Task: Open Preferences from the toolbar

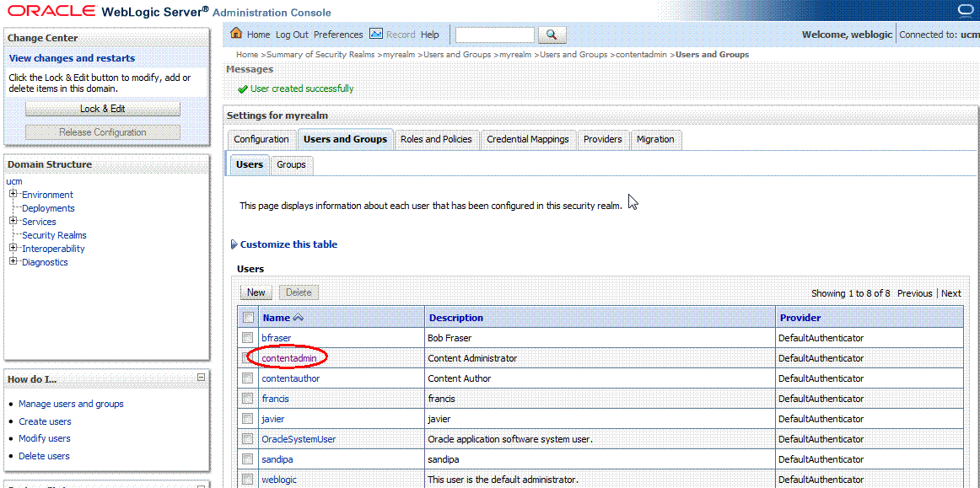Action: coord(338,35)
